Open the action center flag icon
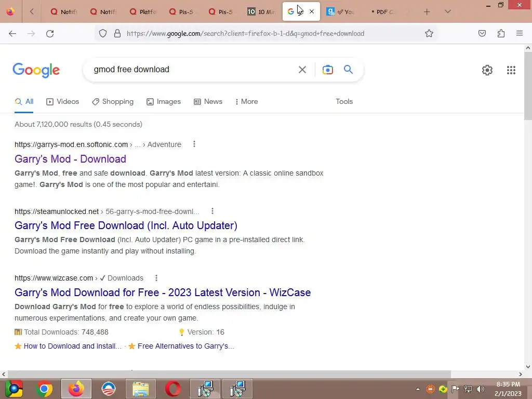The image size is (532, 399). [x=455, y=389]
